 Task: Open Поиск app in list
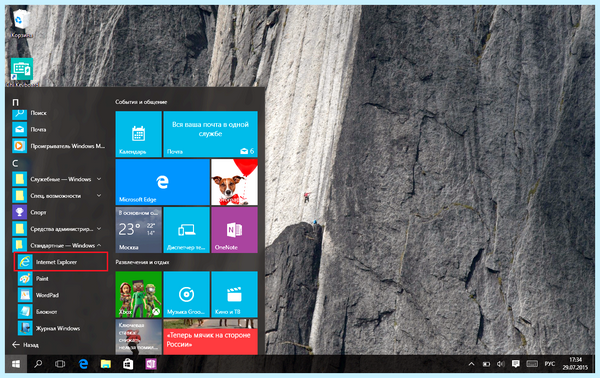pyautogui.click(x=59, y=113)
